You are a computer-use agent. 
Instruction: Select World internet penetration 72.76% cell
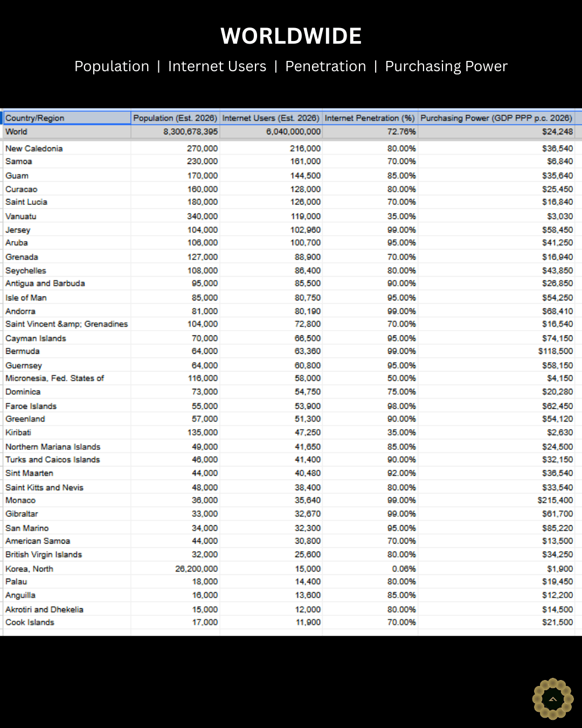(401, 132)
